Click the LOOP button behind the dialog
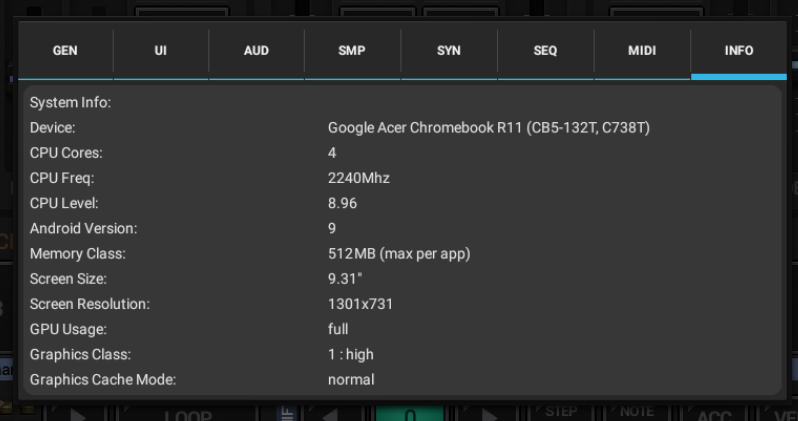Image resolution: width=798 pixels, height=421 pixels. [x=188, y=413]
